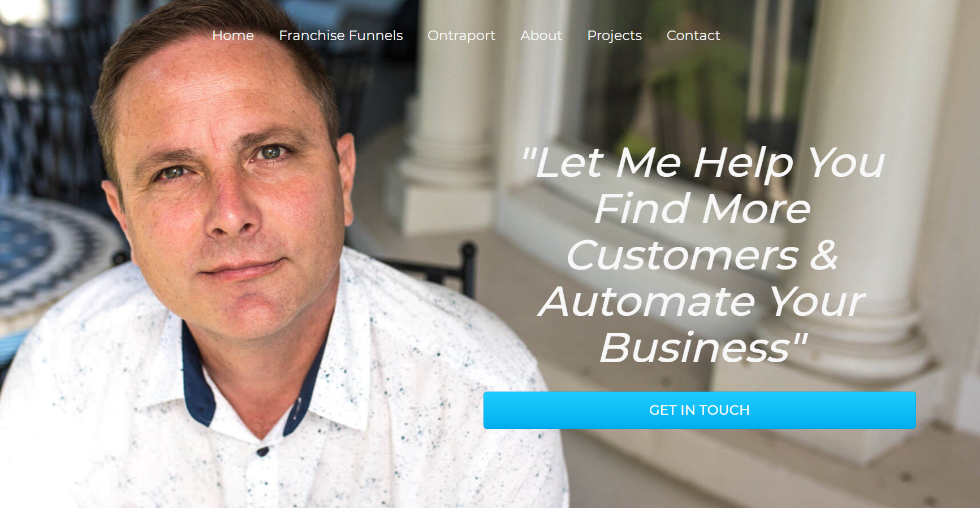Open the About page link
This screenshot has height=508, width=980.
(541, 36)
